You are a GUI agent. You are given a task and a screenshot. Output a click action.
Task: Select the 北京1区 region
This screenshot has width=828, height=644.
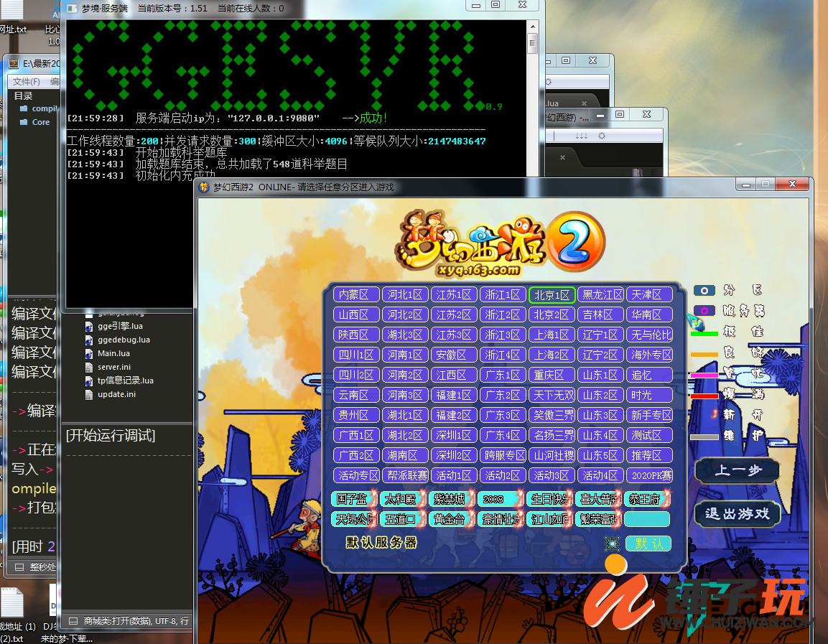[x=552, y=294]
